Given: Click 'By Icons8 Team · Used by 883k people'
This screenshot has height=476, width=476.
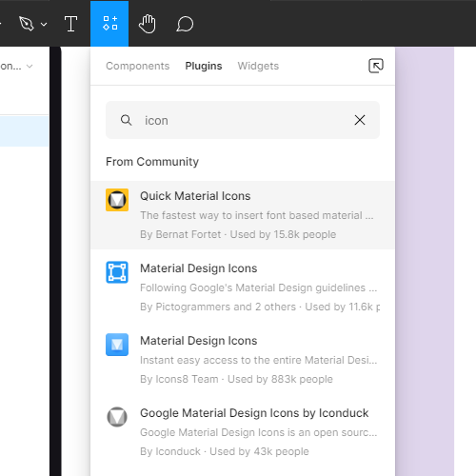Looking at the screenshot, I should [x=236, y=379].
